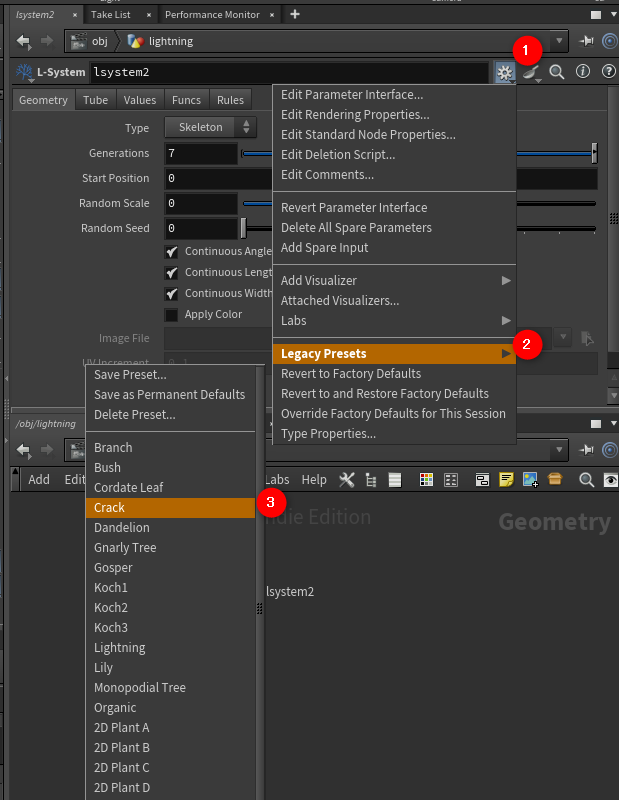Click the L-System node type icon
The height and width of the screenshot is (800, 619).
click(24, 72)
